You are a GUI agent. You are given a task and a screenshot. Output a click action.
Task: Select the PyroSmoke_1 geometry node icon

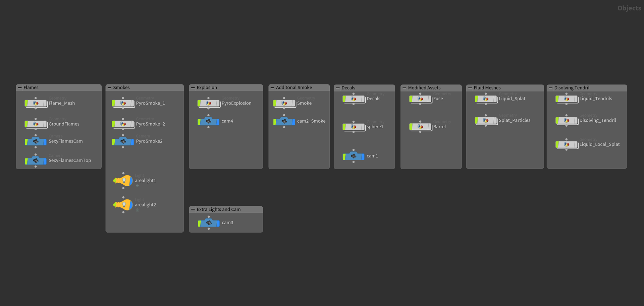point(123,103)
